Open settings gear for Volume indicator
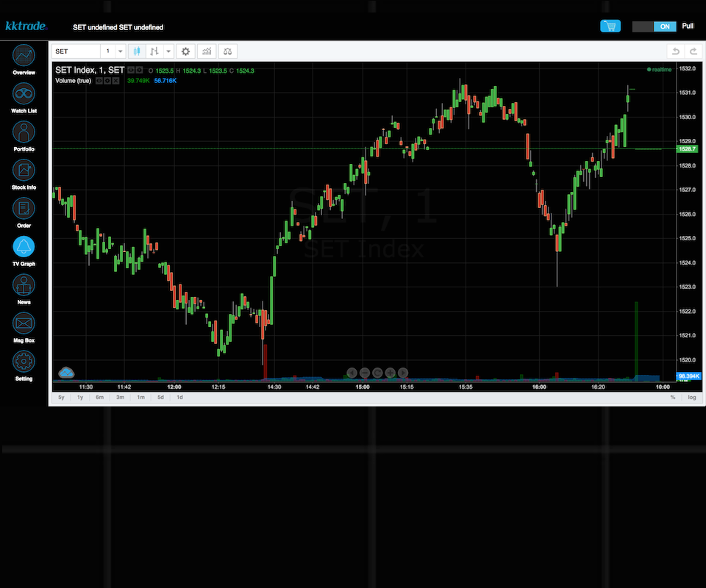 [x=107, y=81]
